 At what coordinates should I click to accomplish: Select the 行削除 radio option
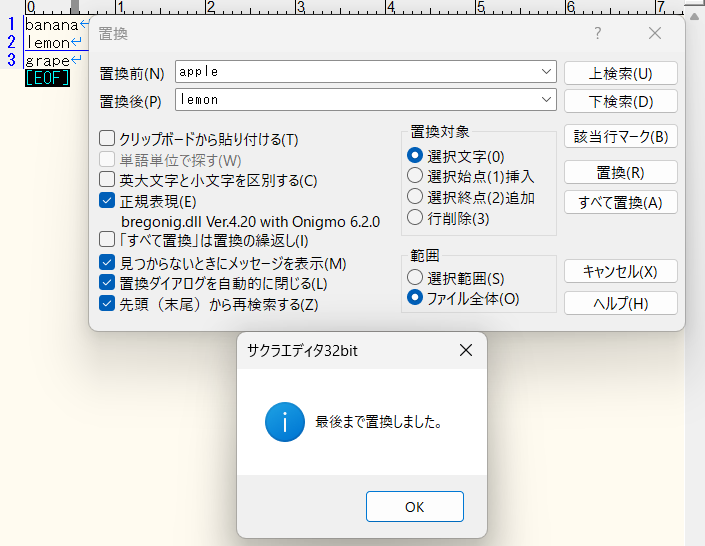click(x=415, y=218)
